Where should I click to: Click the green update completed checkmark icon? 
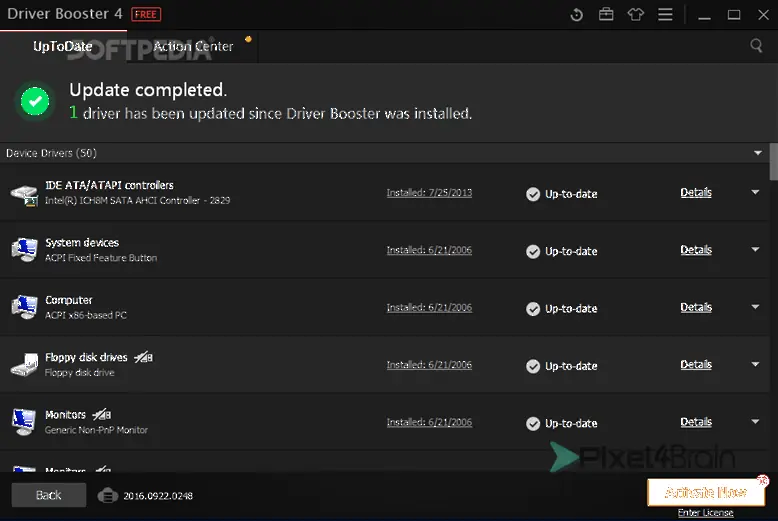tap(35, 101)
